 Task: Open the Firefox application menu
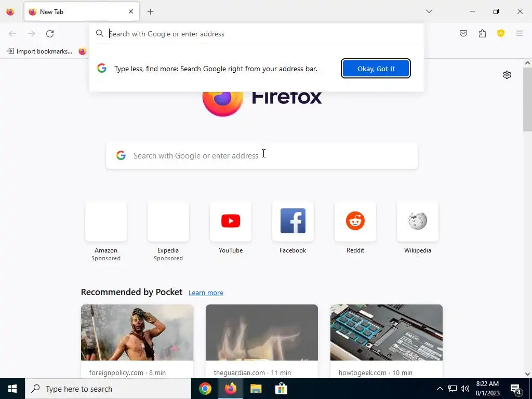520,33
